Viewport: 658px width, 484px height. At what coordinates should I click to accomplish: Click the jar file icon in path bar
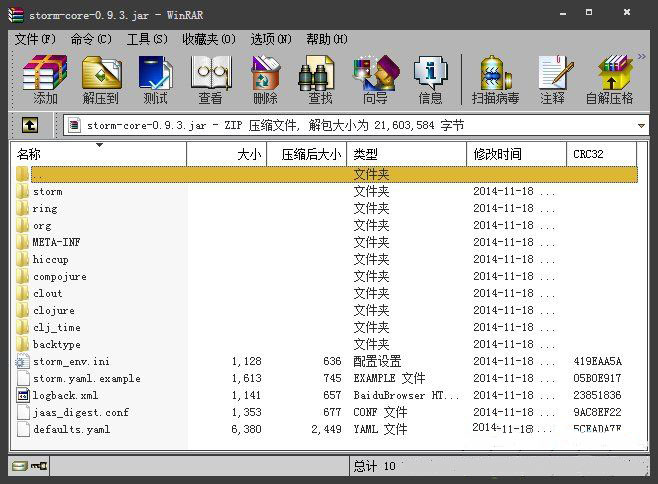coord(74,125)
